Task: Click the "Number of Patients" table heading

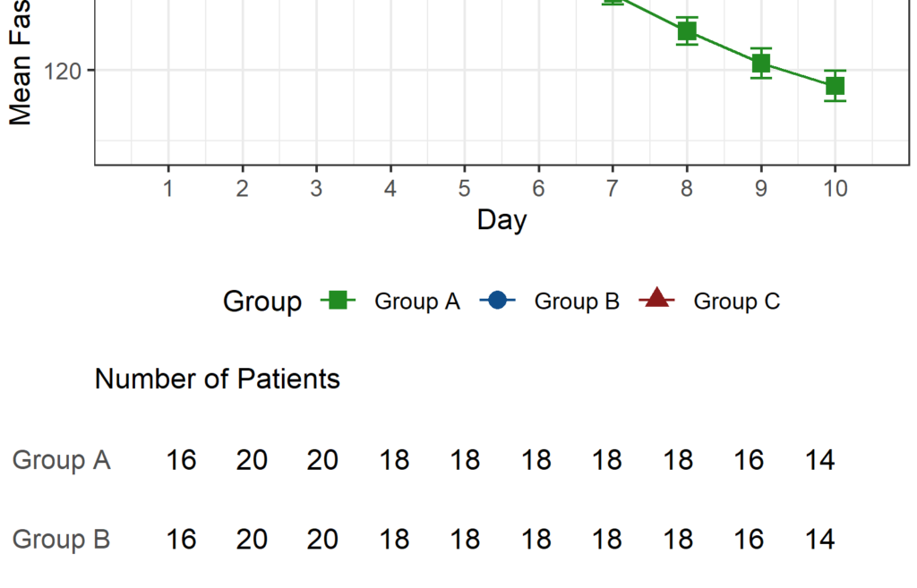Action: click(218, 379)
